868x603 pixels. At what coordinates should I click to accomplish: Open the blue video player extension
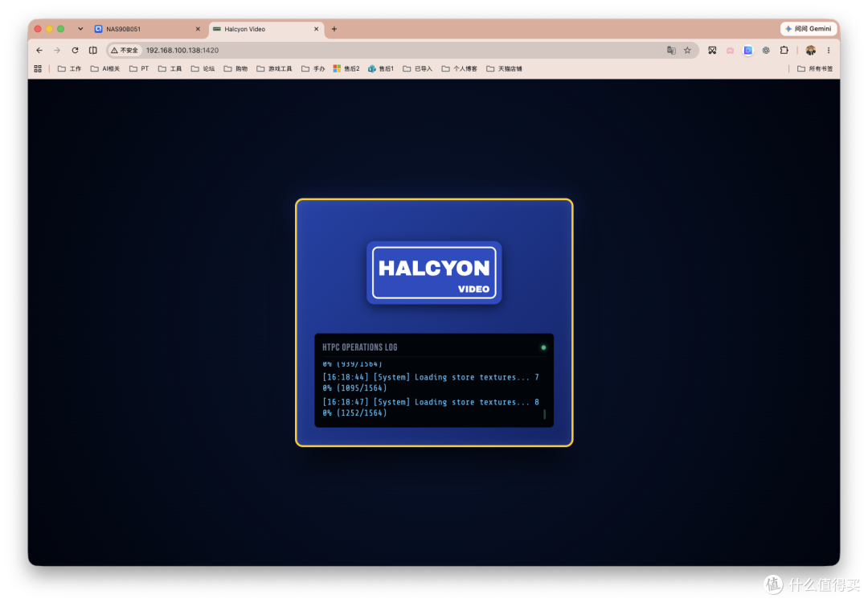748,51
